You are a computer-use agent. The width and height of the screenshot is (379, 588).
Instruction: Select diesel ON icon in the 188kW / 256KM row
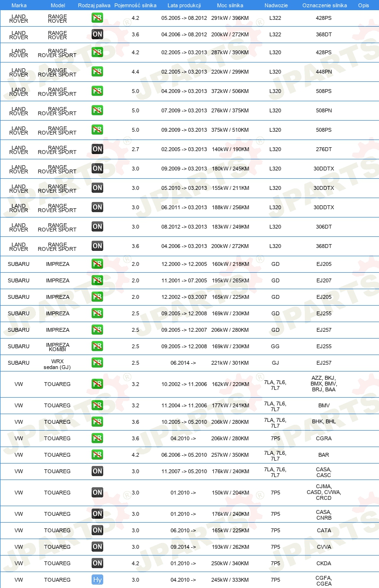97,207
